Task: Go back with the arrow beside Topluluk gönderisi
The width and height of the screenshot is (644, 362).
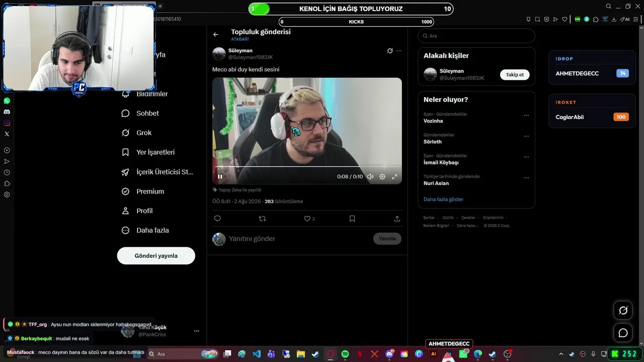Action: tap(216, 35)
